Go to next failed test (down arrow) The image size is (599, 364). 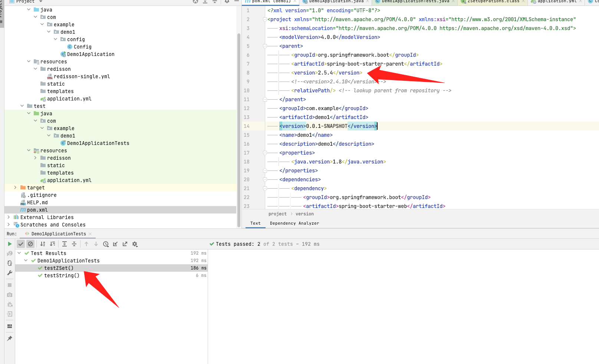[96, 244]
